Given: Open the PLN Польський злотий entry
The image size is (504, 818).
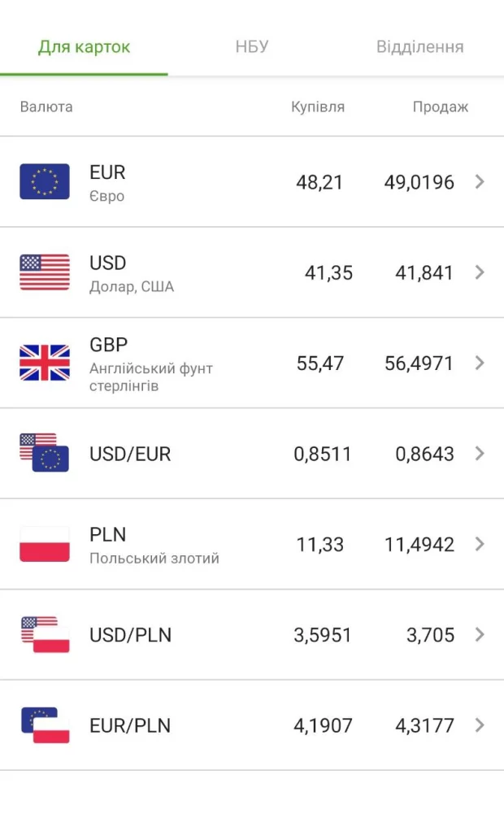Looking at the screenshot, I should click(x=154, y=545).
